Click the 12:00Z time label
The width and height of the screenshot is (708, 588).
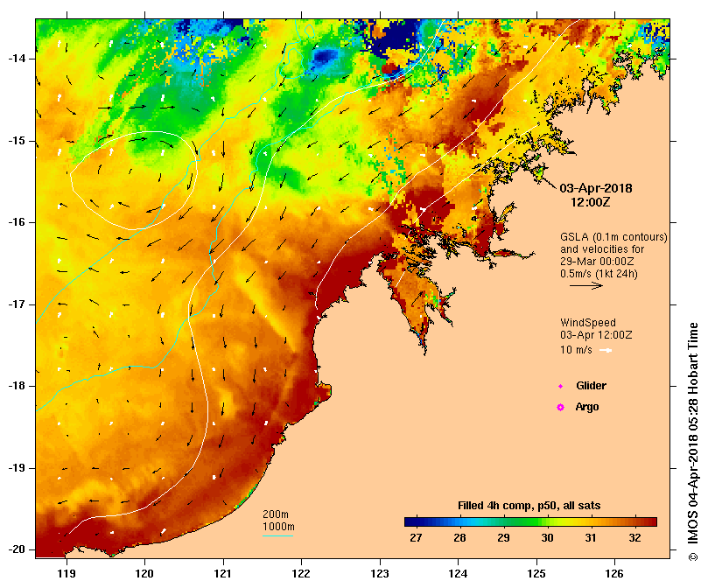coord(590,202)
